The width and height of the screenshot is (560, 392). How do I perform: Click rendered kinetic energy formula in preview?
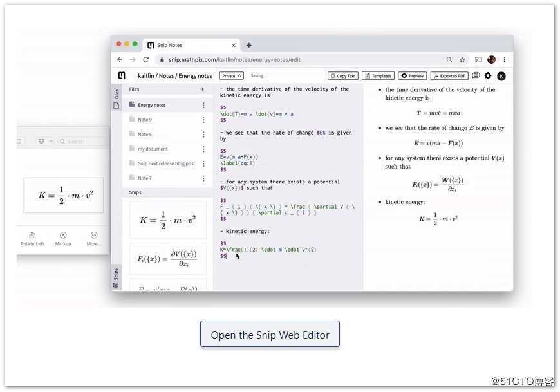coord(438,219)
